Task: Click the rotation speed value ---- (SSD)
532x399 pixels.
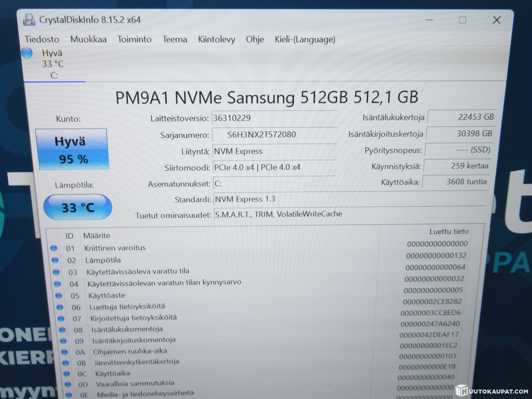Action: 459,150
